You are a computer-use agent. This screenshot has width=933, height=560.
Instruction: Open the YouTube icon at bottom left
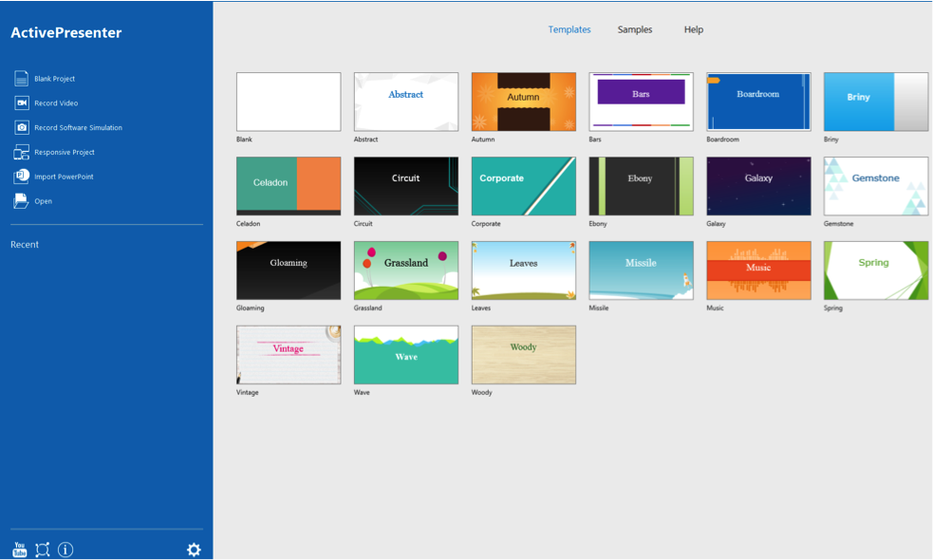tap(19, 550)
